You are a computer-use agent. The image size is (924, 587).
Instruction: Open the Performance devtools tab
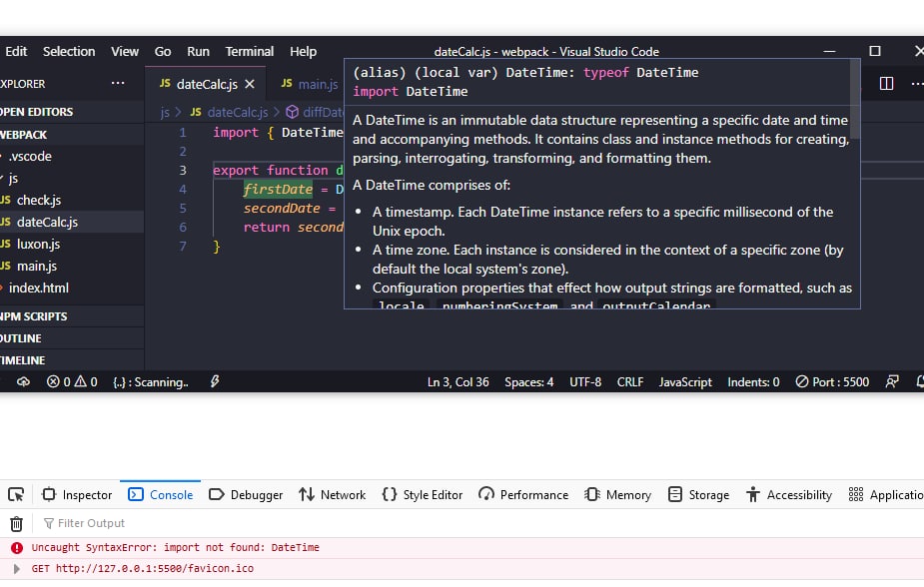pyautogui.click(x=523, y=494)
